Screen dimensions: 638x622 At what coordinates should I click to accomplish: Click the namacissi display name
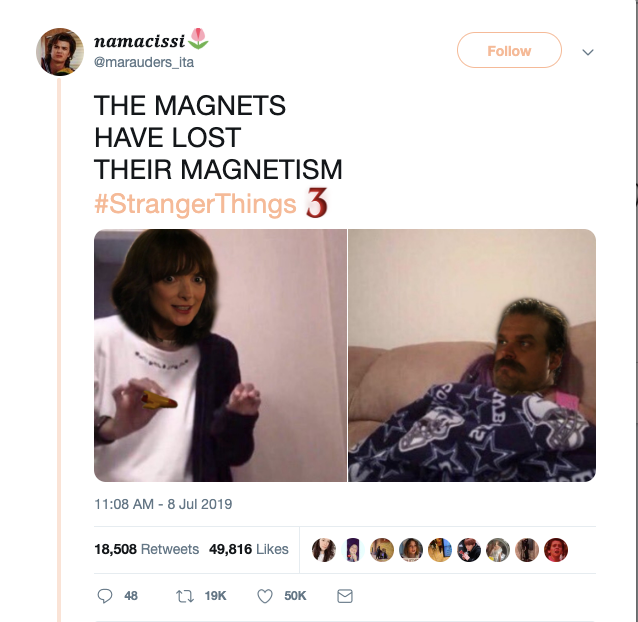[140, 41]
